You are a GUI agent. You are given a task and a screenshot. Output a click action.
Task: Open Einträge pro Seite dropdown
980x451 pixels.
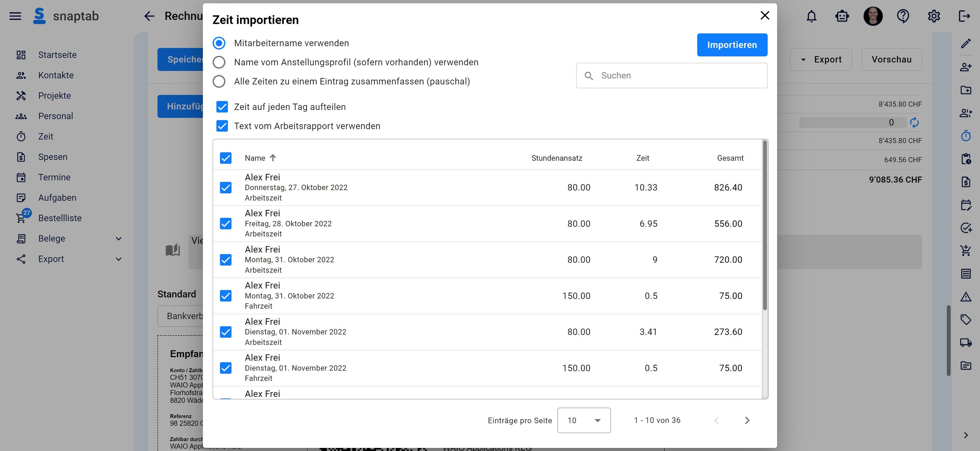(x=584, y=420)
